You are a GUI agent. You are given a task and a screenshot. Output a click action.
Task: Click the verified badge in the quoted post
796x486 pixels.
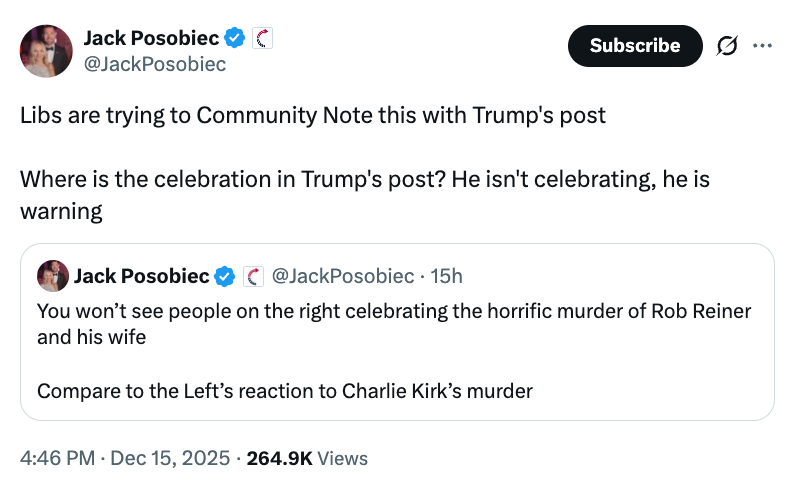(226, 276)
